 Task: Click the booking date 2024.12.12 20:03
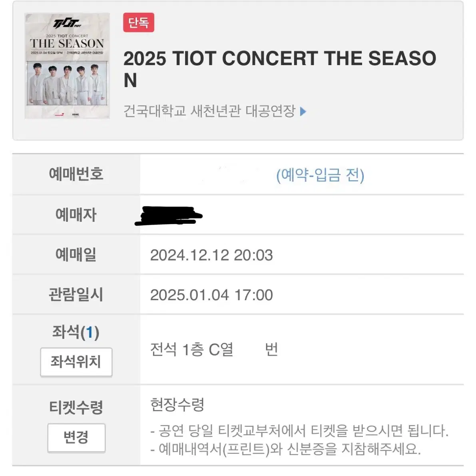pyautogui.click(x=211, y=255)
